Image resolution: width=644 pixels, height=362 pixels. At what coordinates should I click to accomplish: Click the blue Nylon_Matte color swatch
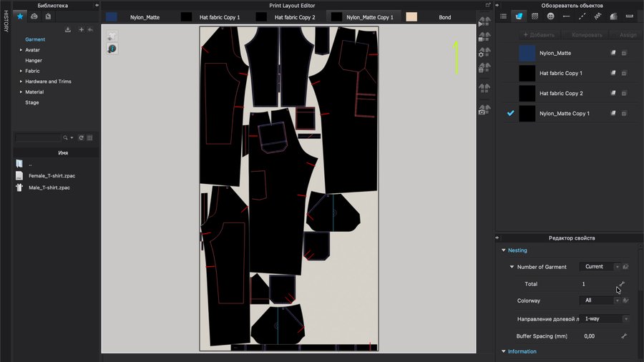pyautogui.click(x=527, y=53)
